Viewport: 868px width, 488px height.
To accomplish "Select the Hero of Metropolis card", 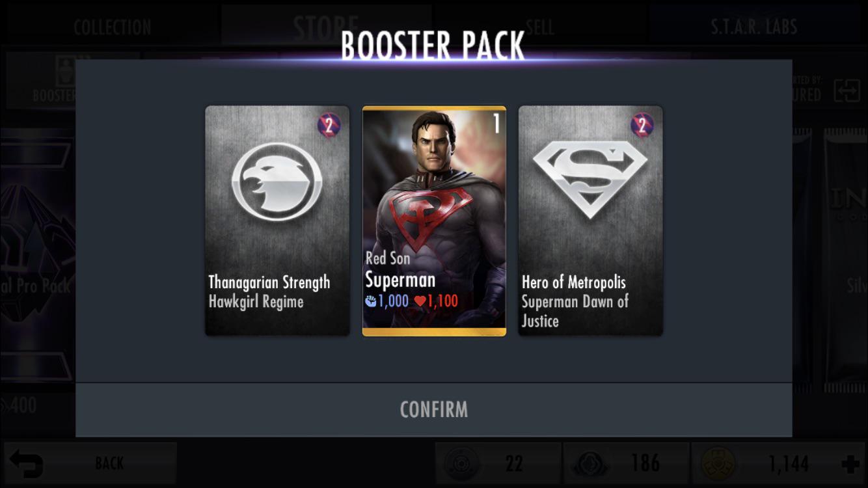I will (x=590, y=221).
